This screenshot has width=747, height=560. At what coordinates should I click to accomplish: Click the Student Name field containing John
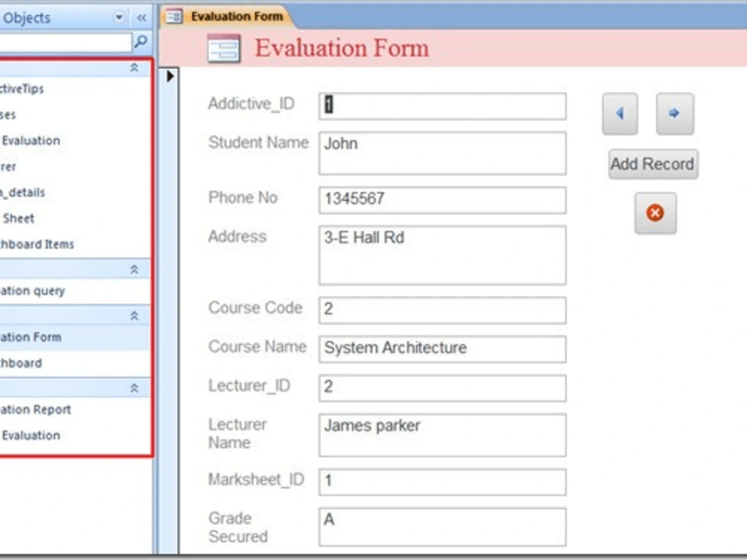[442, 153]
